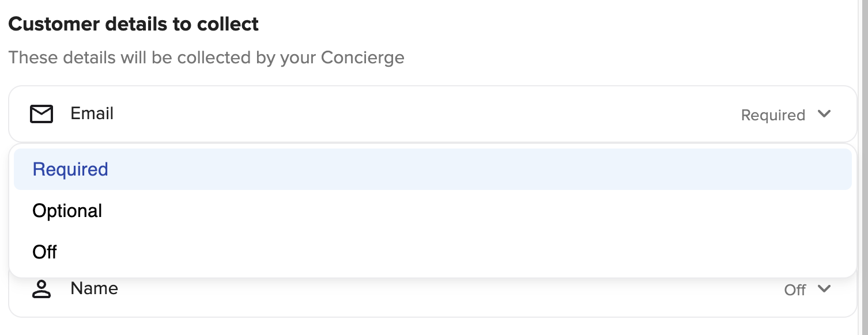The height and width of the screenshot is (335, 868).
Task: Click blank space right of "Optional" option
Action: [x=461, y=211]
